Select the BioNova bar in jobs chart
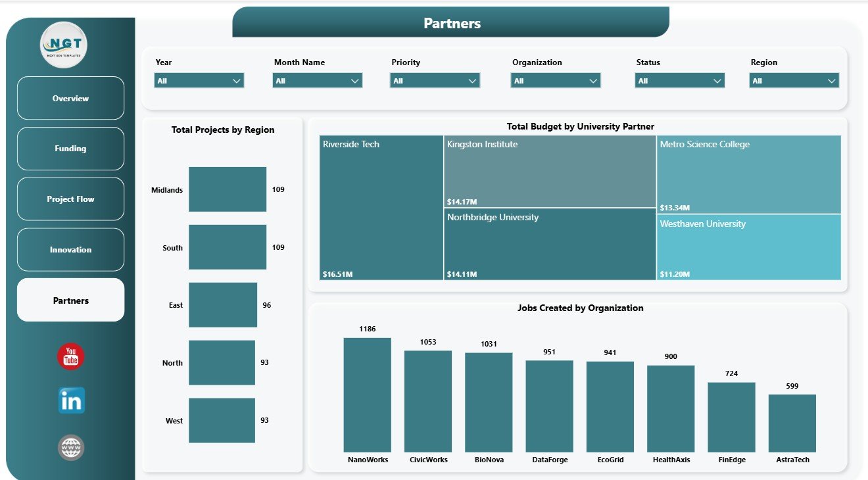This screenshot has width=868, height=480. pos(489,402)
